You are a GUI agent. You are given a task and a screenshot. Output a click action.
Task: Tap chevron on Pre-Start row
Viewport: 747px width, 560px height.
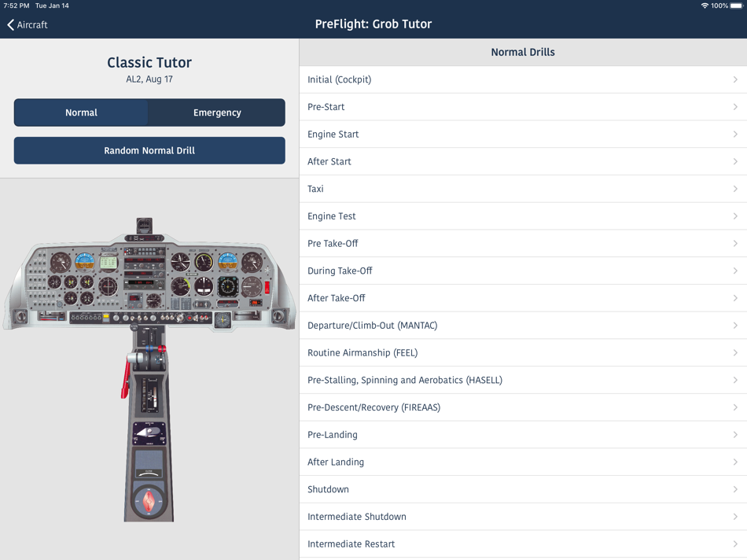(x=735, y=107)
